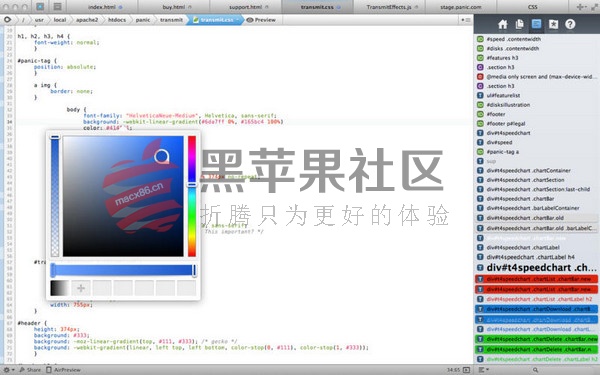Click the 'panic' path segment
Screen dimensions: 600x375
[x=143, y=20]
